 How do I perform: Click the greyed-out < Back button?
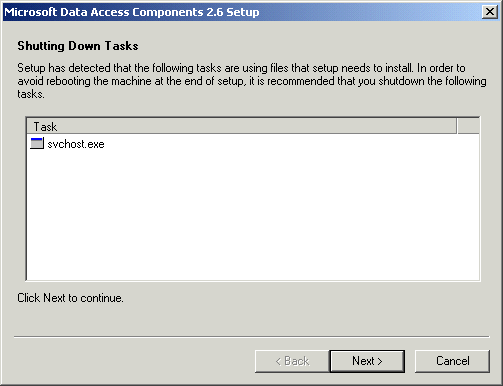tap(292, 361)
